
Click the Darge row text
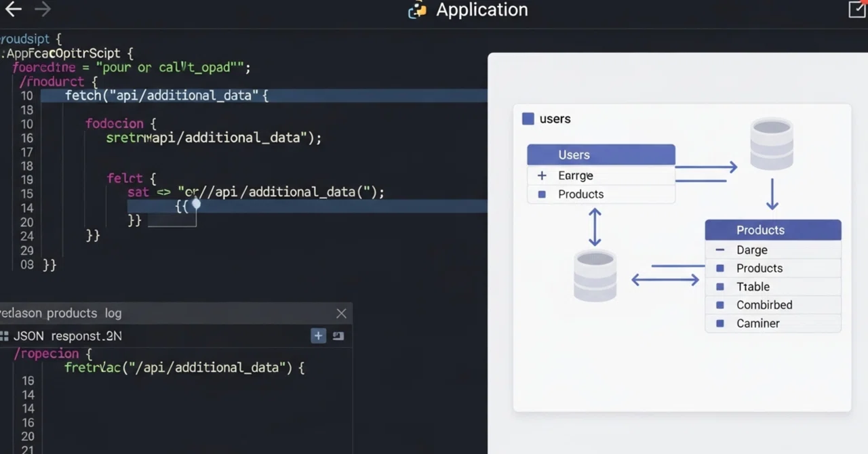click(752, 250)
